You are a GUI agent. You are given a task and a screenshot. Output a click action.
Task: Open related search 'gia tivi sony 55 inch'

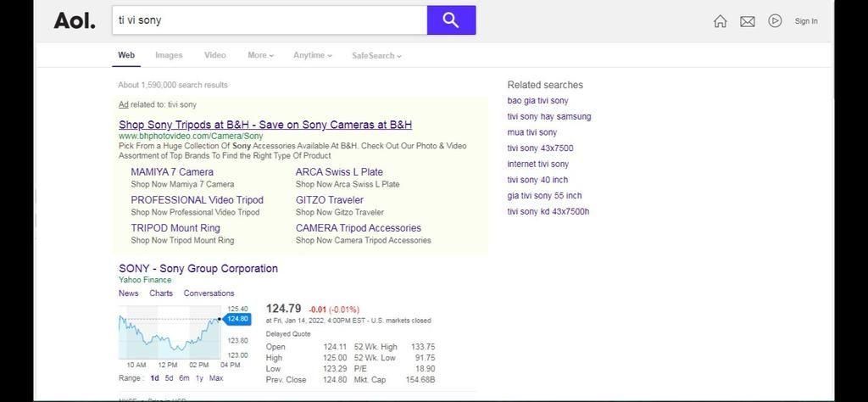click(544, 196)
